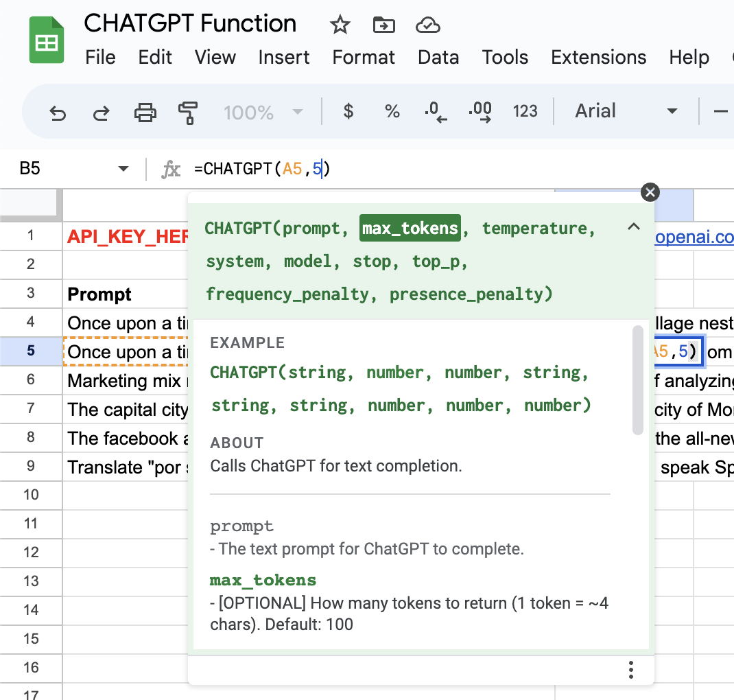This screenshot has height=700, width=734.
Task: Click the presence_penalty parameter text
Action: (x=466, y=294)
